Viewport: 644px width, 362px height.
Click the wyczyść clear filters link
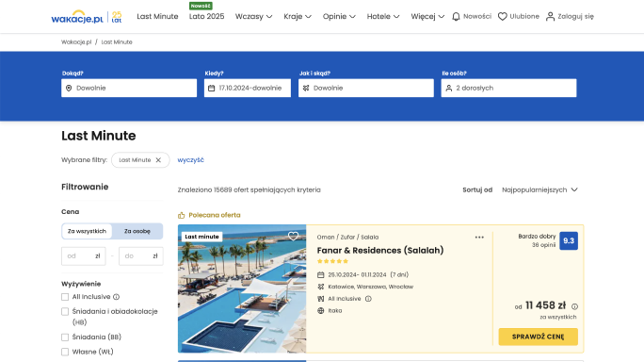190,160
